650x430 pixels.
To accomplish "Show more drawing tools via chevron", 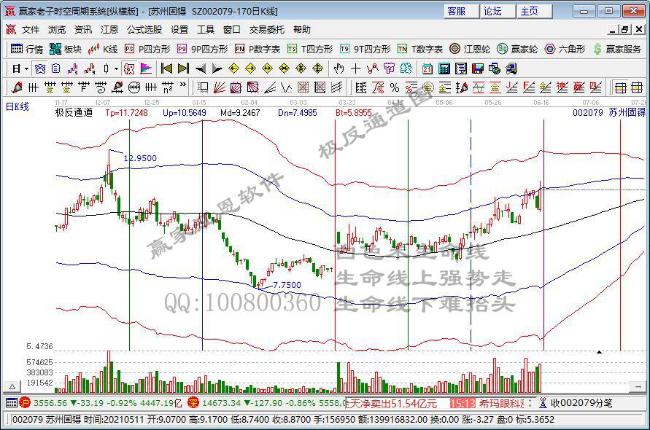I will (x=183, y=86).
